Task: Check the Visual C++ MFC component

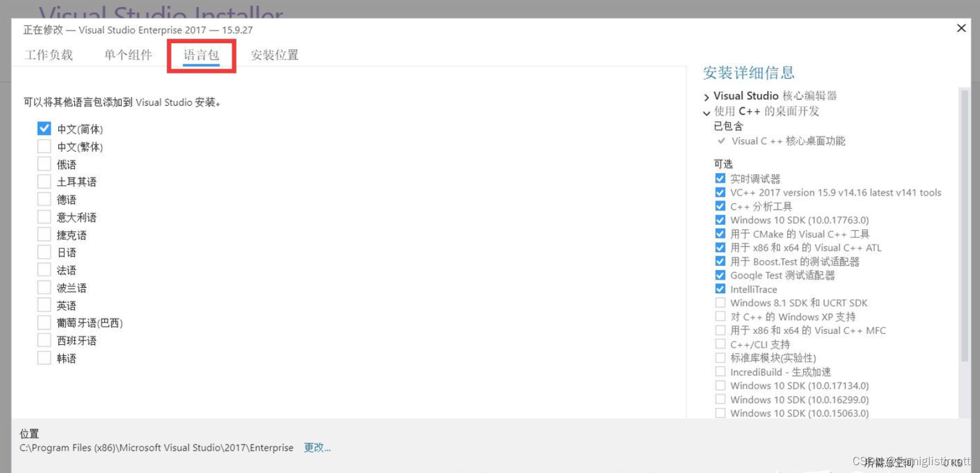Action: pos(720,330)
